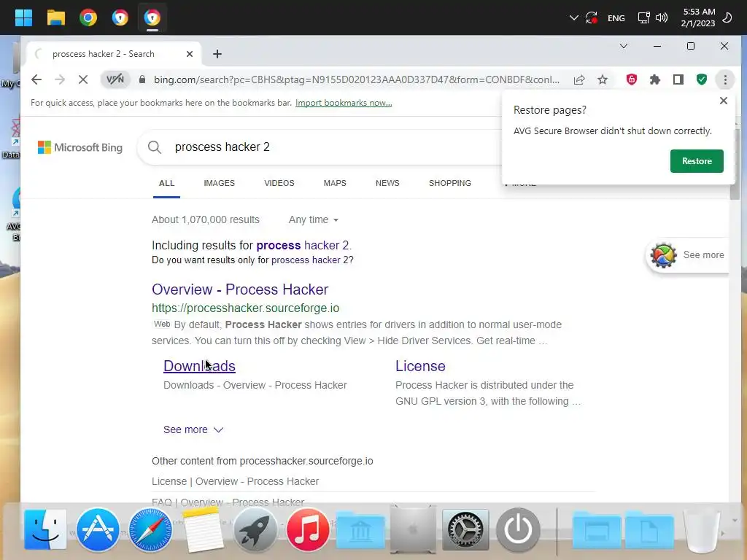Open the extensions puzzle icon

655,79
